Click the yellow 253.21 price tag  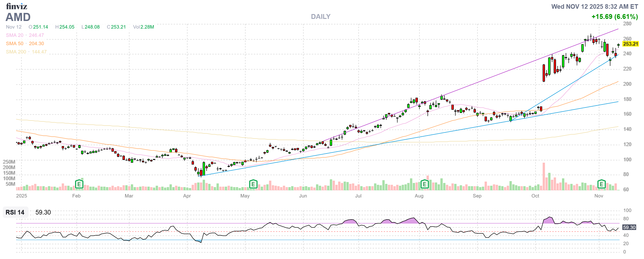(x=630, y=44)
